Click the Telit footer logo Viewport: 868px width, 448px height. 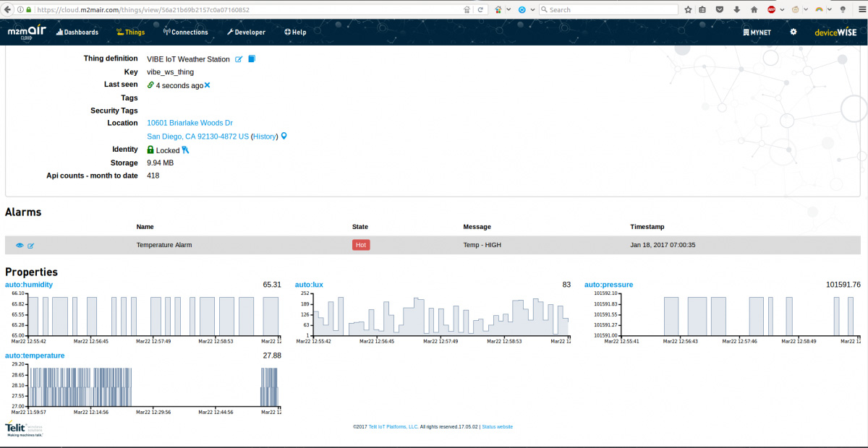[x=25, y=428]
